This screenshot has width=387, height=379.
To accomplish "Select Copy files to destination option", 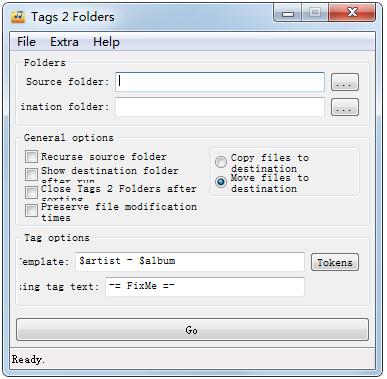I will pyautogui.click(x=221, y=162).
